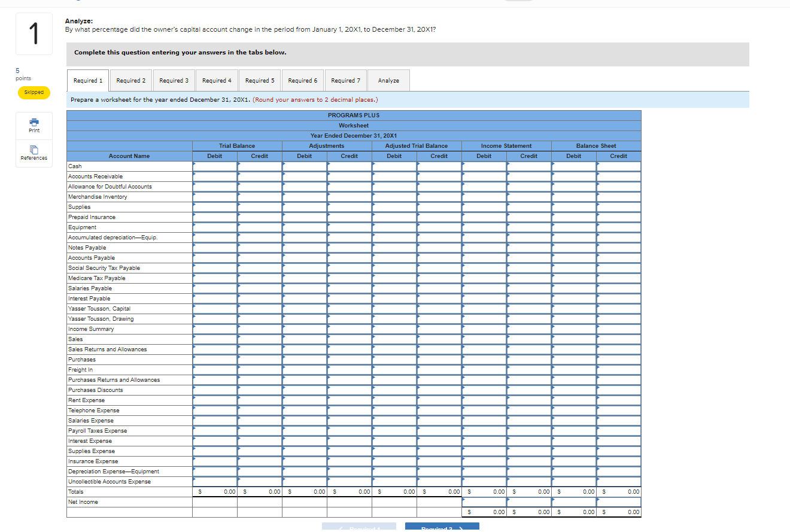Click Rent Expense Trial Balance debit cell

pyautogui.click(x=215, y=400)
